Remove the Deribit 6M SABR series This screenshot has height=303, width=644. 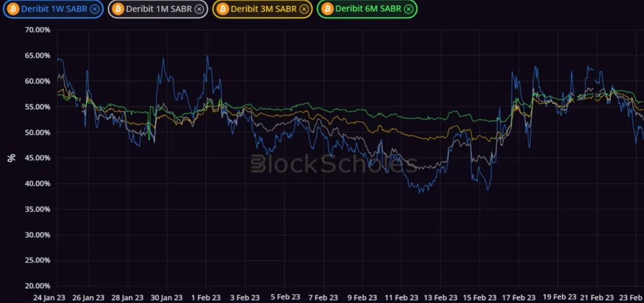click(409, 9)
